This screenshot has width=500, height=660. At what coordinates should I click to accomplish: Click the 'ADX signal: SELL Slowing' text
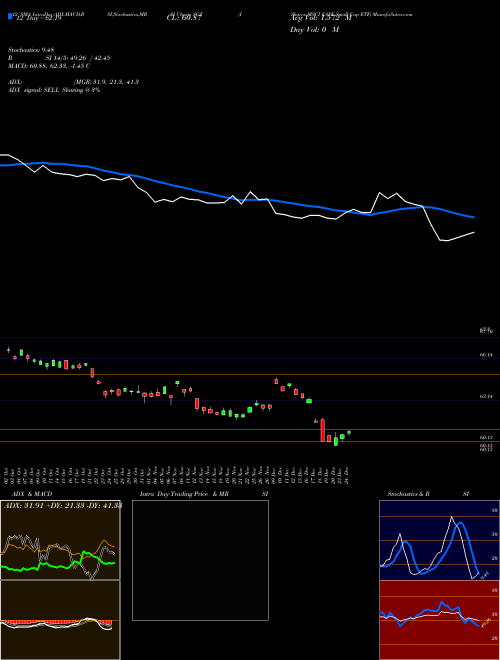click(54, 90)
